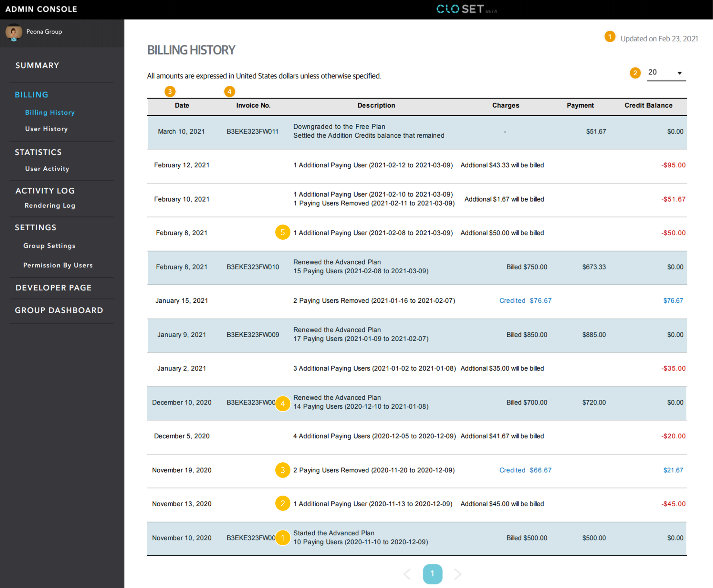Click the Description column header
The width and height of the screenshot is (713, 588).
(376, 105)
